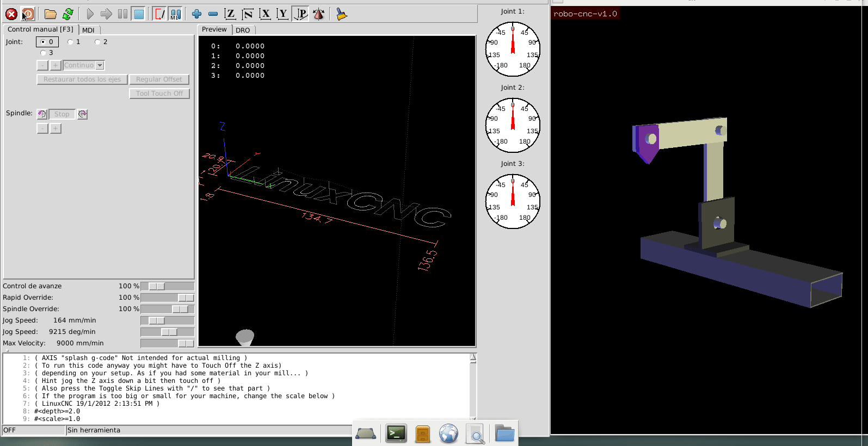Pause program execution
The width and height of the screenshot is (868, 446).
123,14
